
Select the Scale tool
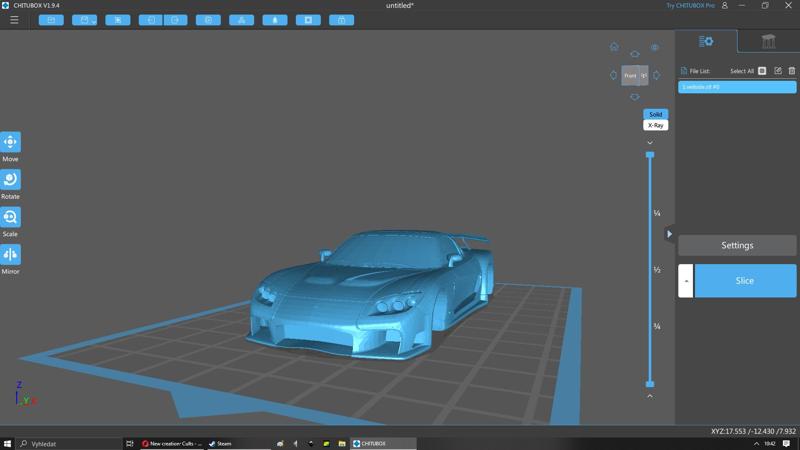click(10, 217)
